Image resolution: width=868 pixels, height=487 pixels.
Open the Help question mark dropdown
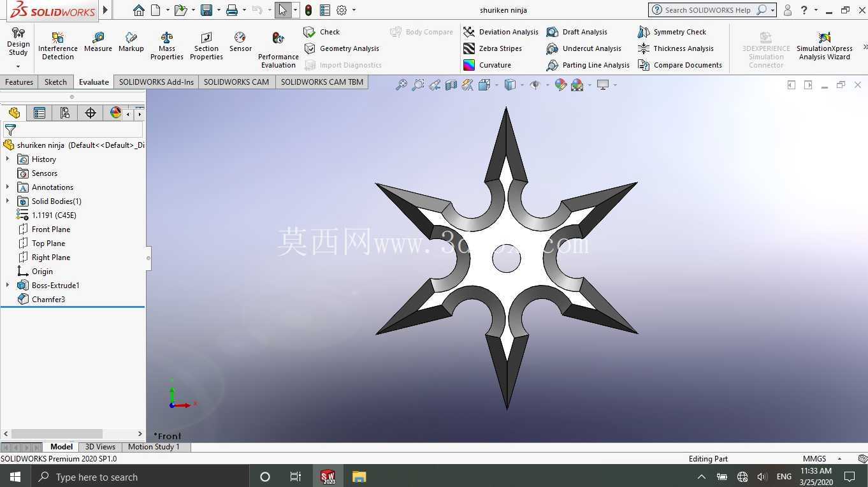816,10
